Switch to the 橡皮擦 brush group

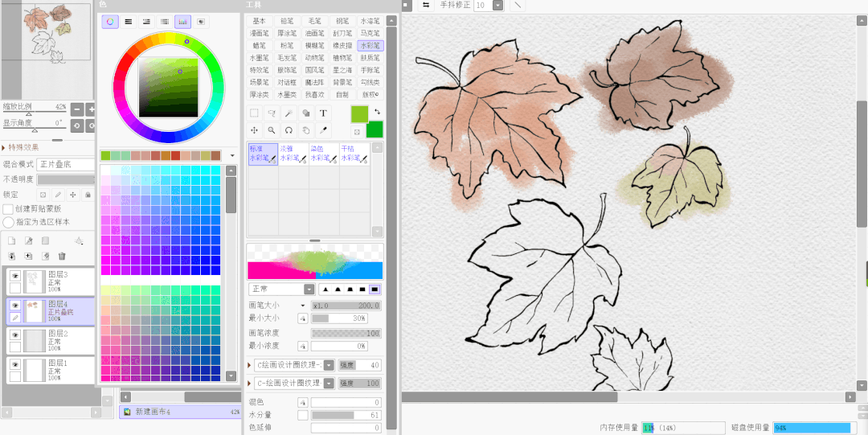[x=342, y=46]
